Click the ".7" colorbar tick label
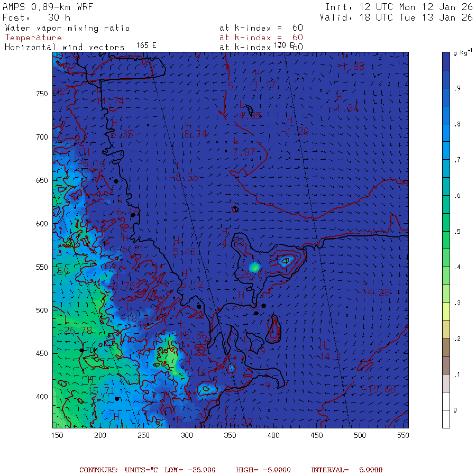The width and height of the screenshot is (476, 476). 457,160
